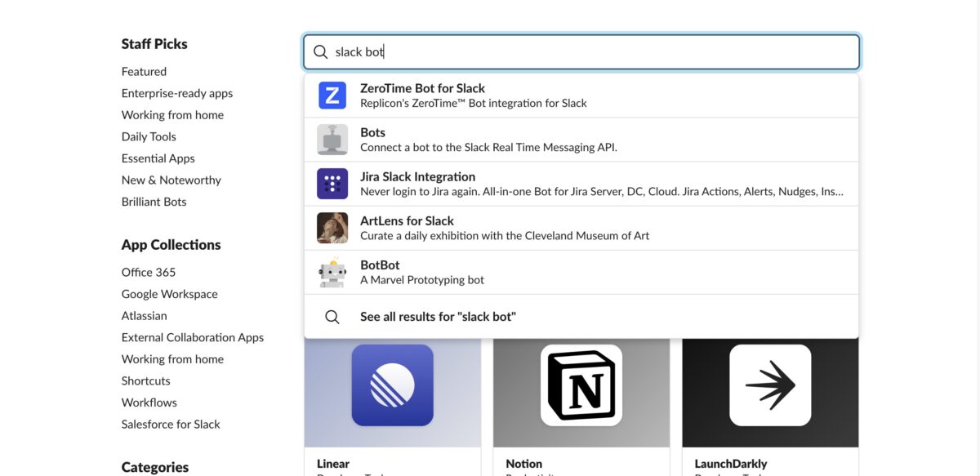Visit Essential Apps
980x476 pixels.
158,158
